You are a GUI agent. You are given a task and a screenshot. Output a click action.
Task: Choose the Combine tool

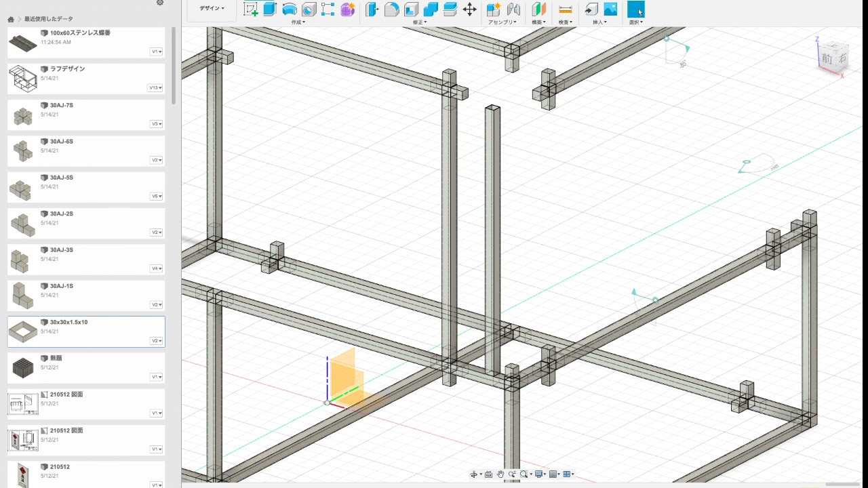pos(431,9)
